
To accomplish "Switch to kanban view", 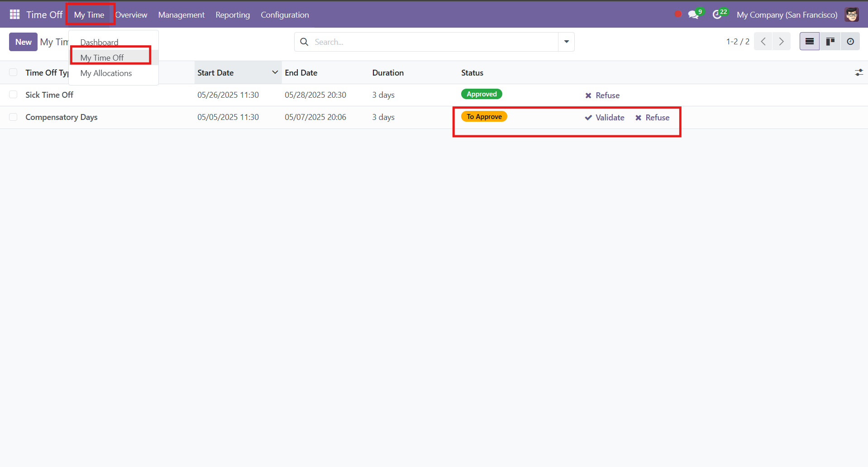I will point(830,41).
